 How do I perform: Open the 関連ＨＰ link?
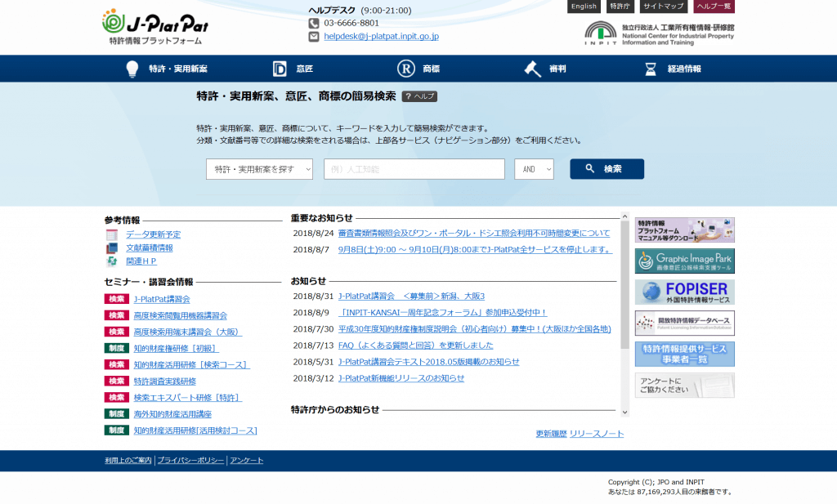click(x=141, y=261)
